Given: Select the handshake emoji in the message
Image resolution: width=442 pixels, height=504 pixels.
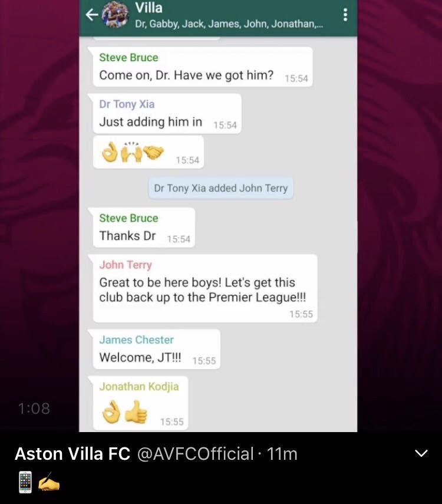Looking at the screenshot, I should point(154,152).
